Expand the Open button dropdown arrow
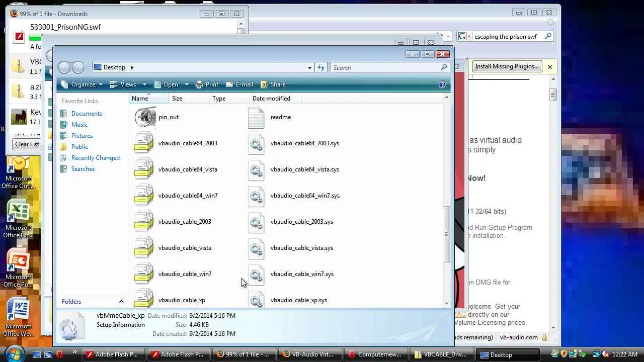Screen dimensions: 644x362 [x=187, y=84]
